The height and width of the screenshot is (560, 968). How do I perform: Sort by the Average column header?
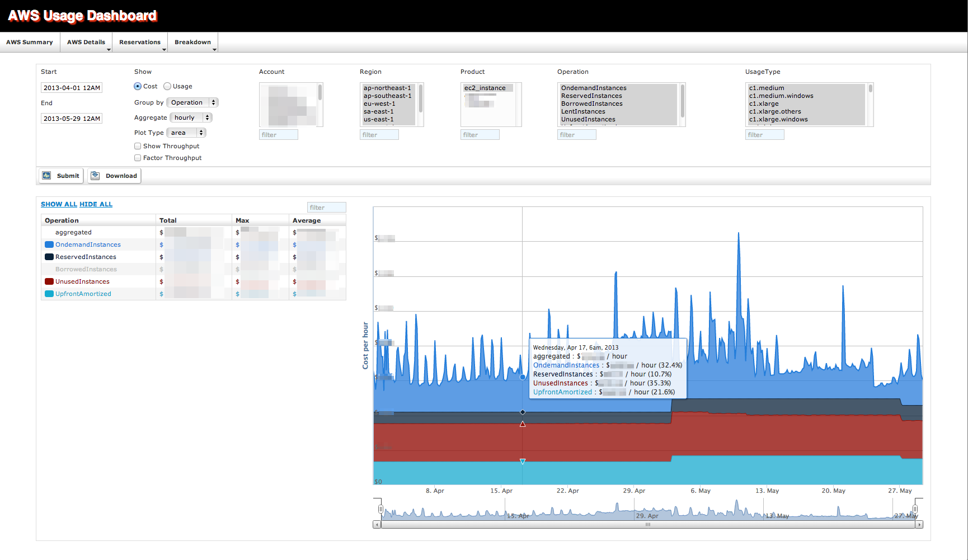click(x=317, y=220)
